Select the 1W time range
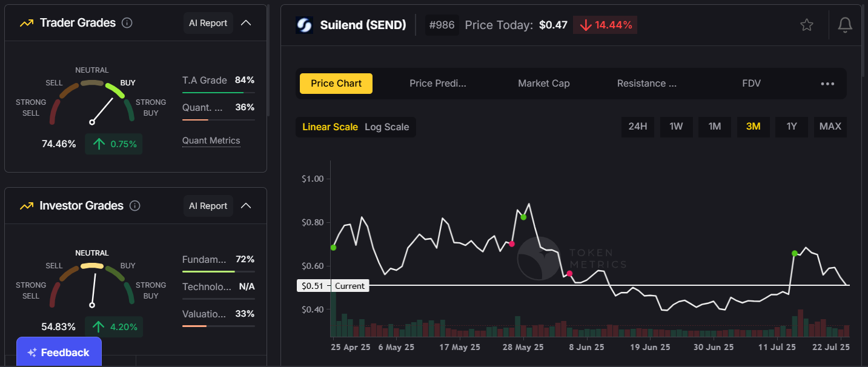 point(676,127)
